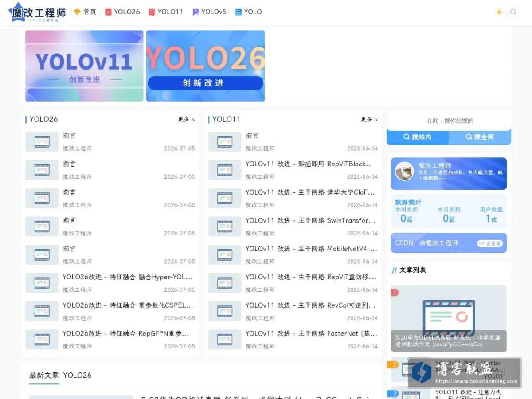Open YOLOv11 改进 - 即插即用 RepViTBlock article link

[309, 164]
